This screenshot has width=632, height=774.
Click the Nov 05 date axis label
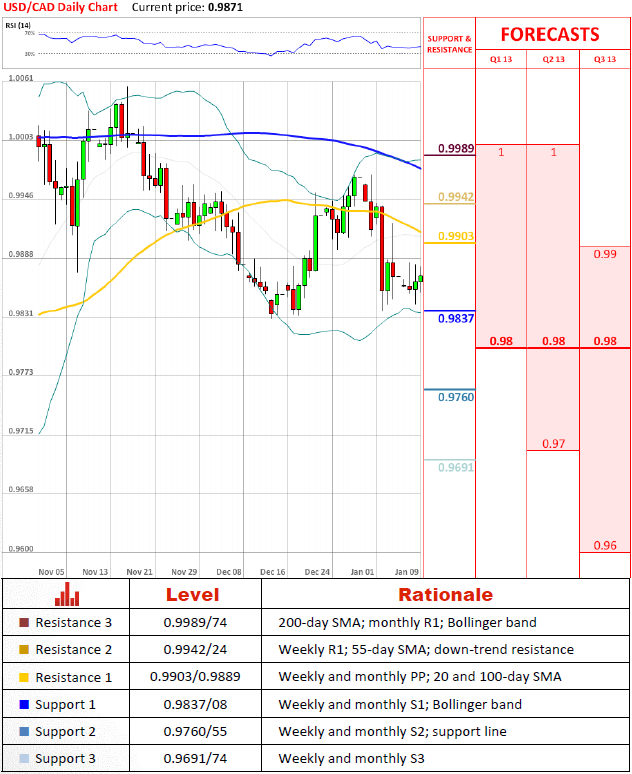tap(51, 572)
